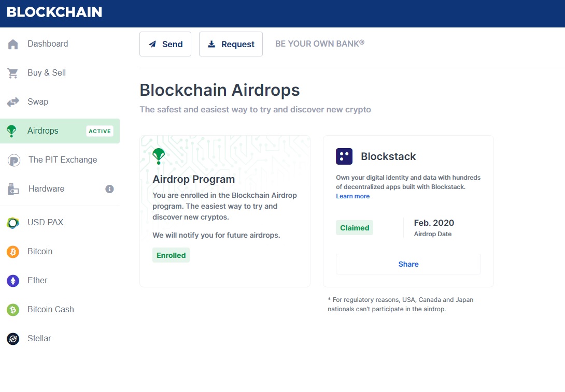565x392 pixels.
Task: Click the BLOCKCHAIN logo in header
Action: [x=54, y=12]
